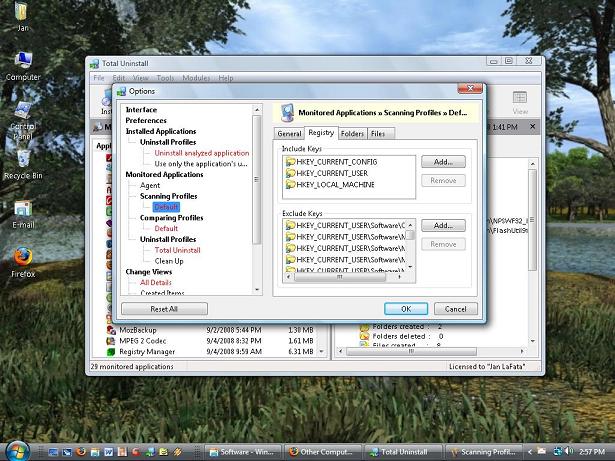615x461 pixels.
Task: Click the 2:57 PM clock in taskbar
Action: (591, 452)
